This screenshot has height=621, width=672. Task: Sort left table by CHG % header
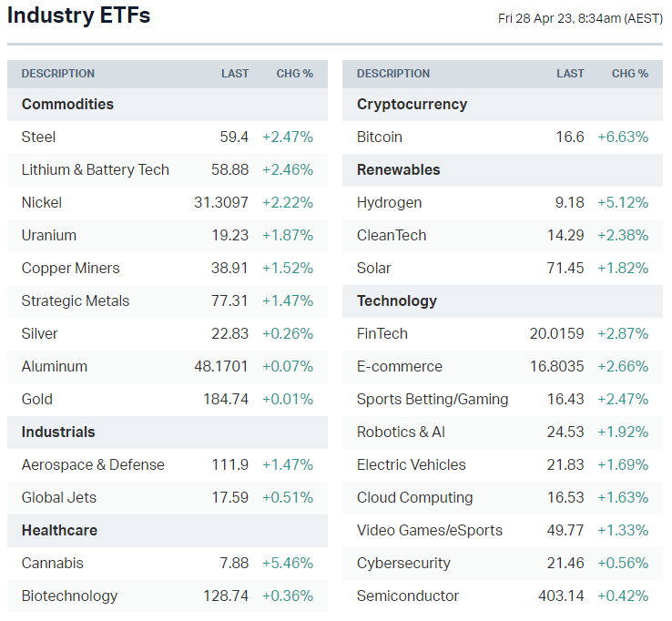(x=294, y=74)
